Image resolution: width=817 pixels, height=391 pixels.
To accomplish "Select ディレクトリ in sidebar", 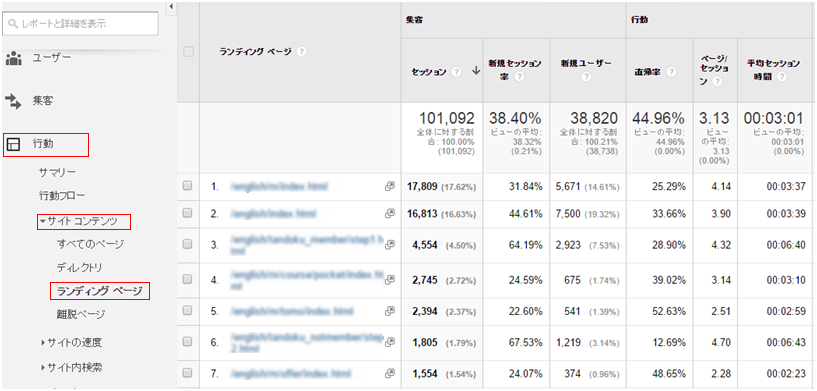I will click(79, 267).
